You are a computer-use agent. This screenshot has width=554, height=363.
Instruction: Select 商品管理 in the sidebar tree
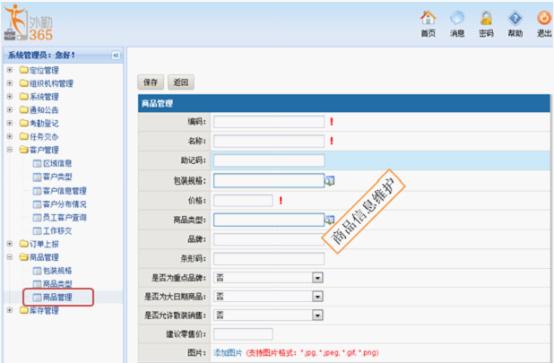[x=57, y=297]
